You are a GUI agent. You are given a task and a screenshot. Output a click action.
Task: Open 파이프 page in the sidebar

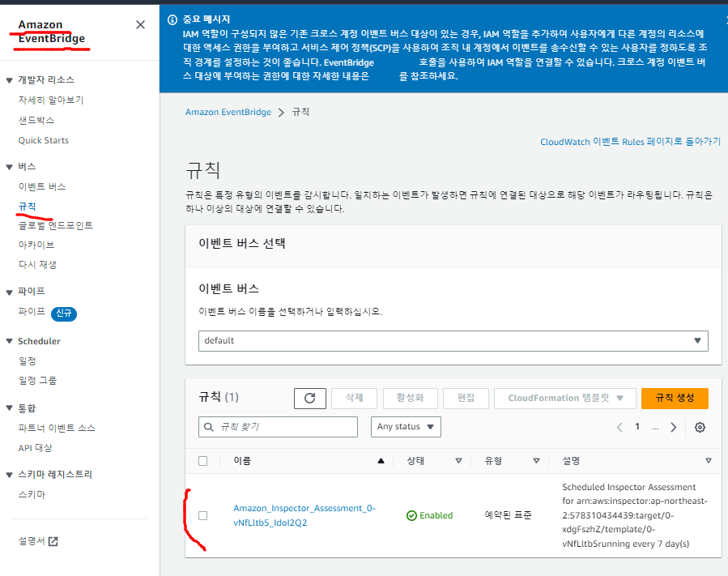click(32, 311)
